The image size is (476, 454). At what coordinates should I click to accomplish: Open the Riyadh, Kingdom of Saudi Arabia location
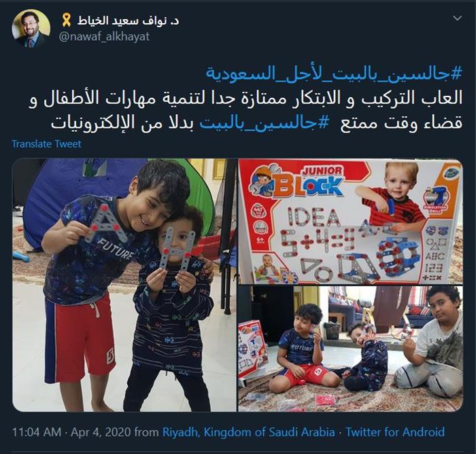(x=249, y=432)
